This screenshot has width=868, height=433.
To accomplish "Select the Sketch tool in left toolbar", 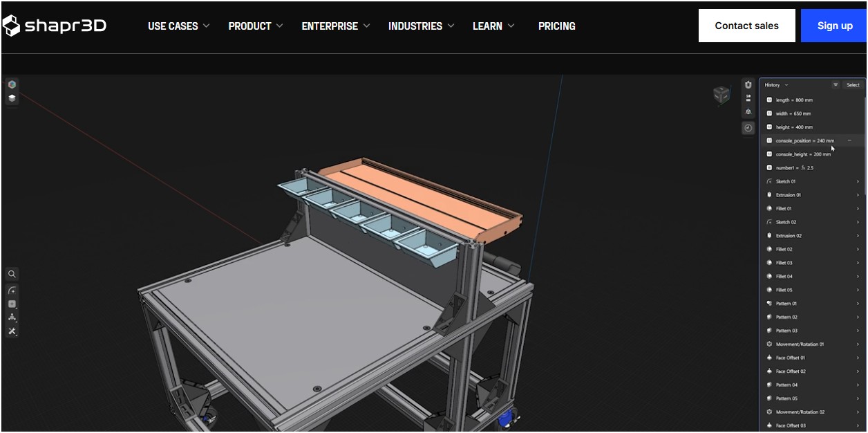I will click(12, 291).
